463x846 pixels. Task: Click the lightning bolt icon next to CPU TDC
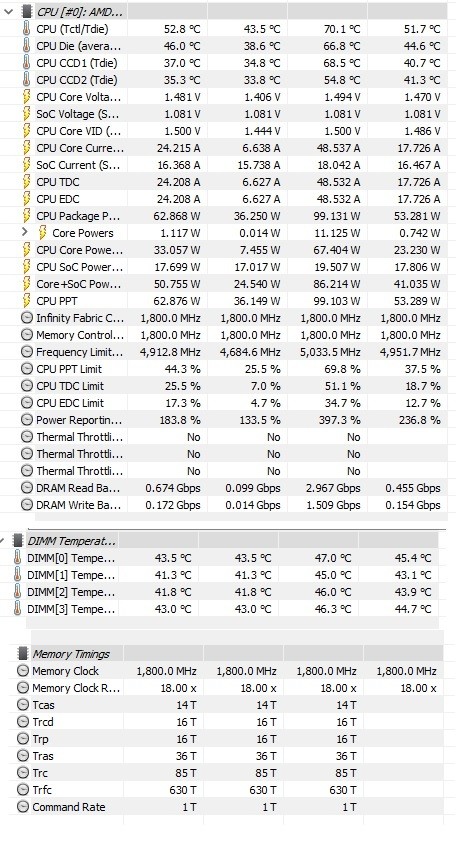(x=27, y=182)
